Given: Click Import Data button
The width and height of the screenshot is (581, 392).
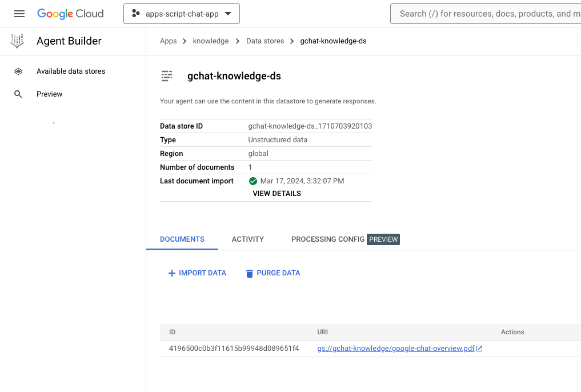Looking at the screenshot, I should [197, 273].
